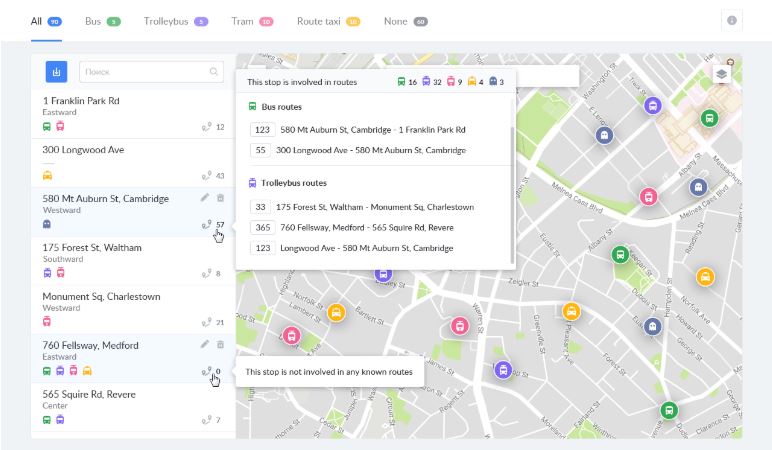Delete the 760 Fellsway, Medford stop
Viewport: 772px width, 450px height.
coord(221,344)
